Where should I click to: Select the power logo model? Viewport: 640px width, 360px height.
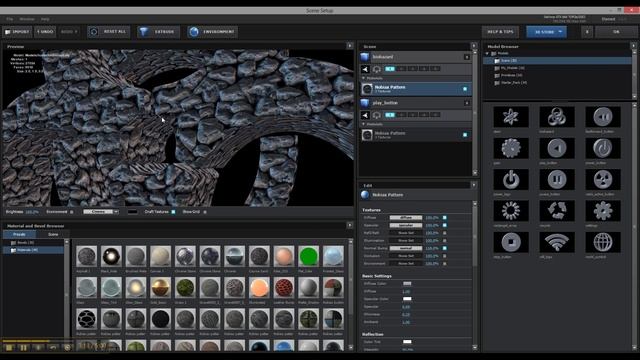tap(511, 180)
